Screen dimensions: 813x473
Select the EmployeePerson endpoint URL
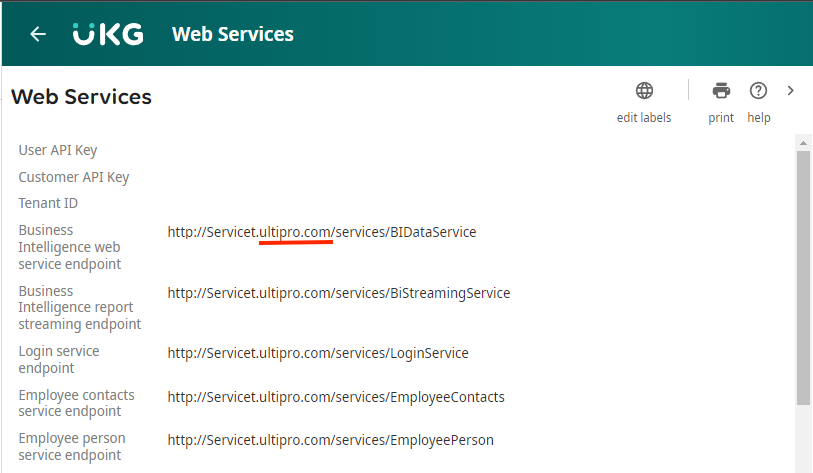(330, 440)
